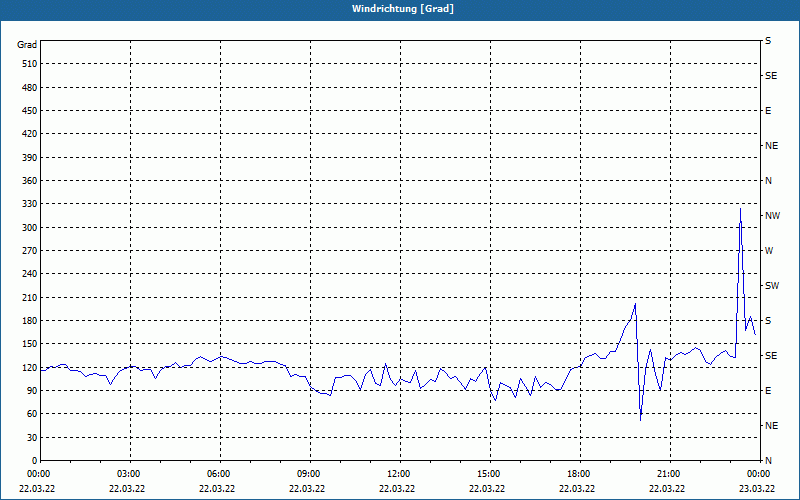Click the 15:00 time label
This screenshot has width=800, height=500.
point(489,474)
